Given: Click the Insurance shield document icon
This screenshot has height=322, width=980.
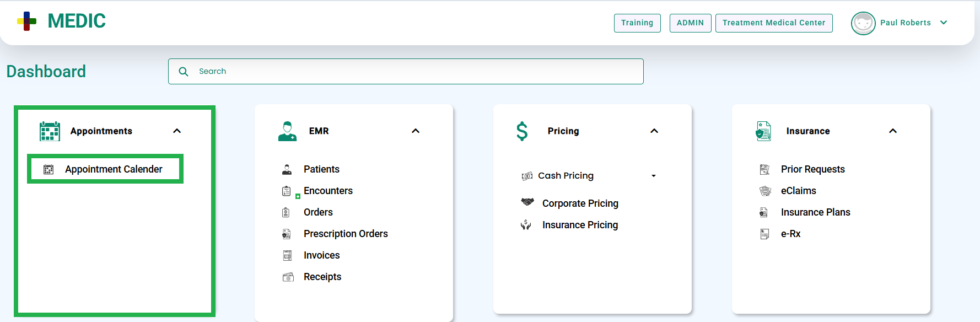Looking at the screenshot, I should click(763, 131).
